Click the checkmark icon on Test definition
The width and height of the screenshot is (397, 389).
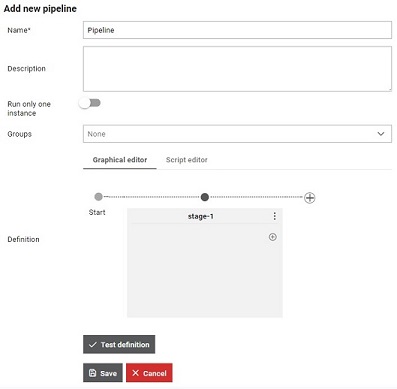[93, 345]
